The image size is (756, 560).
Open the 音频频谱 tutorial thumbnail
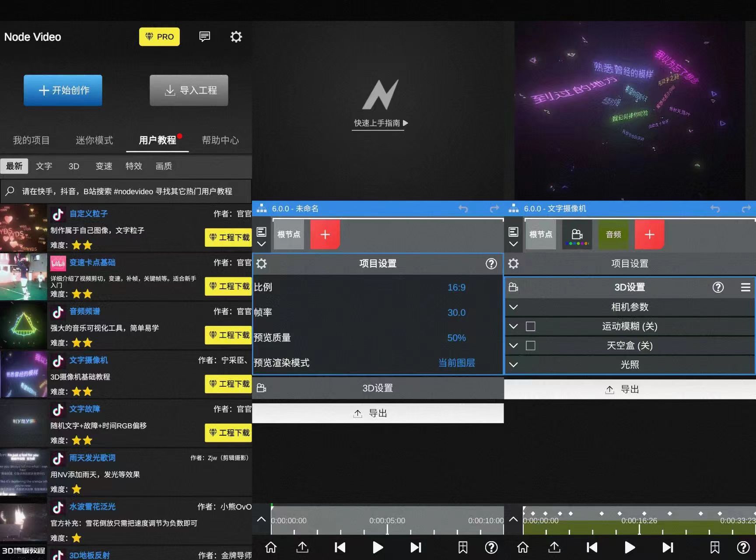pos(24,325)
